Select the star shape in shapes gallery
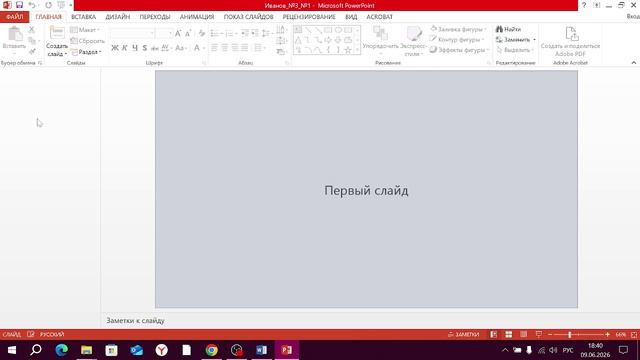This screenshot has height=360, width=640. tap(348, 50)
